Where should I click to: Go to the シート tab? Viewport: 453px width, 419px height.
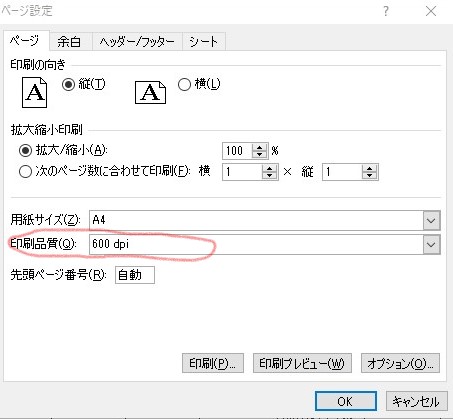pos(203,41)
